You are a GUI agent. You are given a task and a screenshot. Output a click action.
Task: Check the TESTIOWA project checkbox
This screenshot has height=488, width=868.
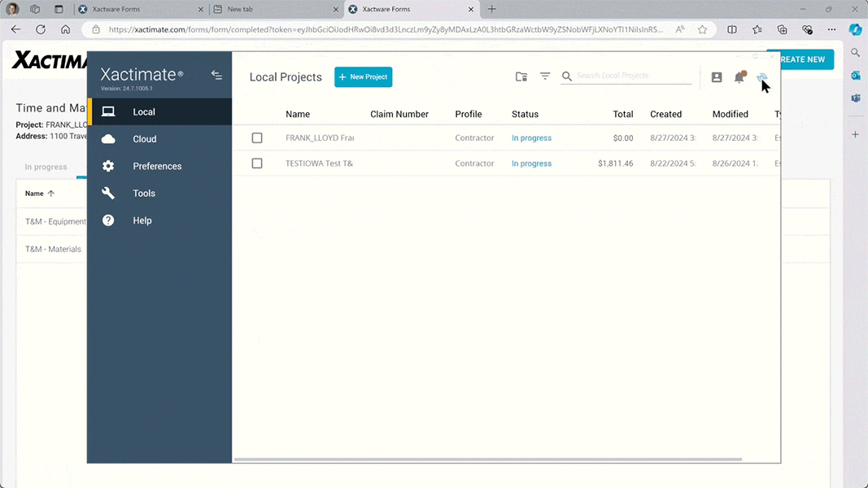(x=257, y=163)
